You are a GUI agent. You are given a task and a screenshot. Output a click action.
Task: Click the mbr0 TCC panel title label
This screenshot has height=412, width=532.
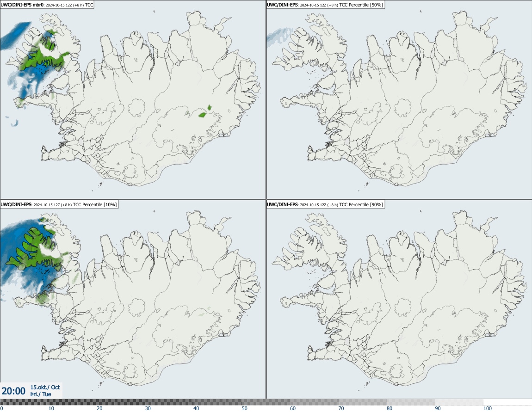click(47, 5)
